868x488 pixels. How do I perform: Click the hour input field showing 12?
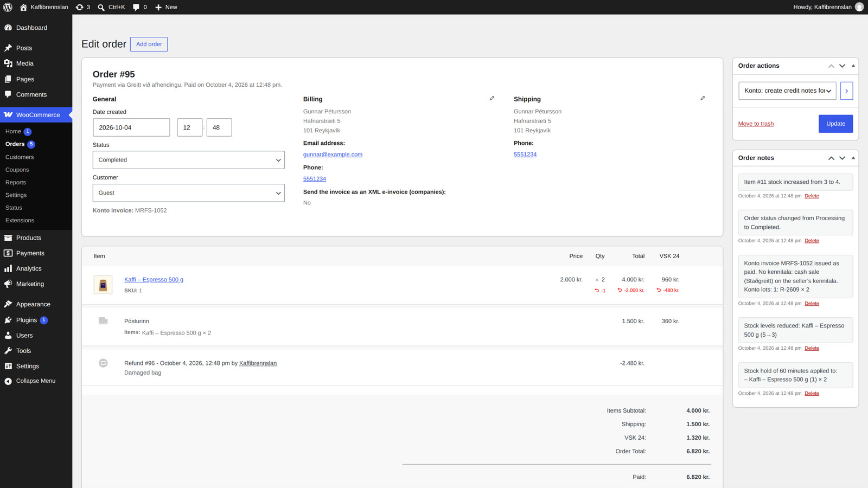click(x=190, y=127)
